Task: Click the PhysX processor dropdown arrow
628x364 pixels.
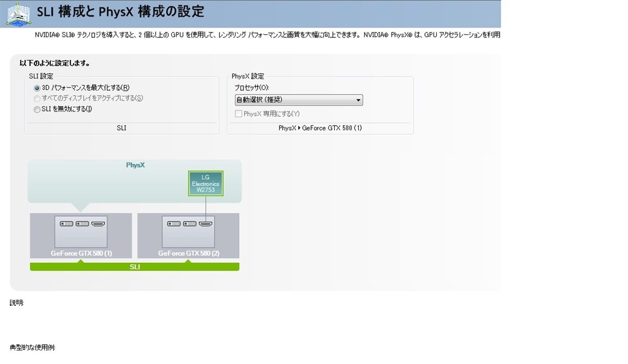Action: pyautogui.click(x=358, y=100)
